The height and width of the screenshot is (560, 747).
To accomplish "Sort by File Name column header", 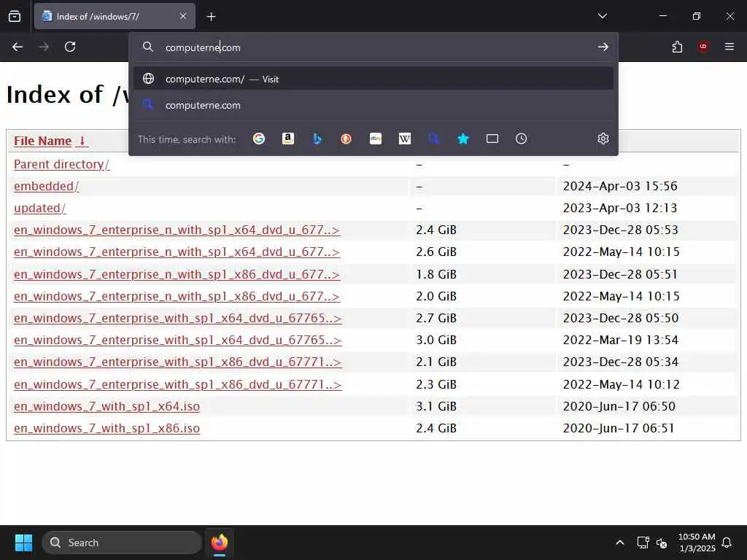I will [x=50, y=141].
